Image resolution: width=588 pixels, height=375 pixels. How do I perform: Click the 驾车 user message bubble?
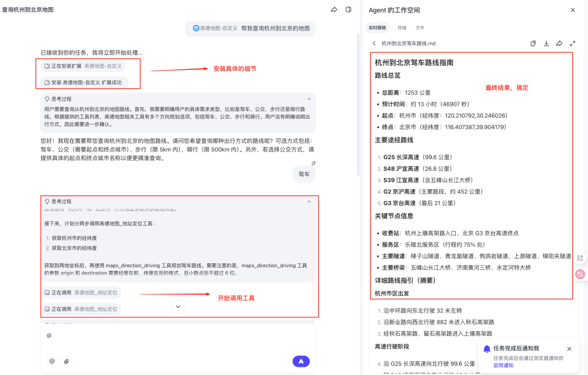point(304,174)
